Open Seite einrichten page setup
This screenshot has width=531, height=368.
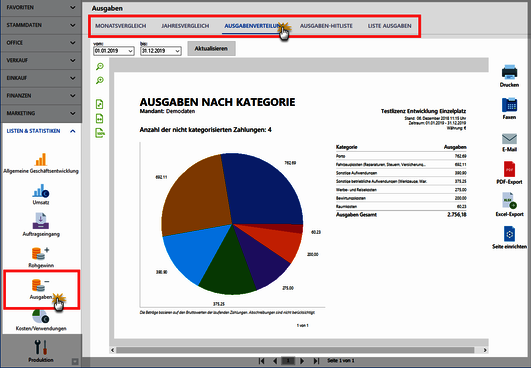tap(509, 237)
